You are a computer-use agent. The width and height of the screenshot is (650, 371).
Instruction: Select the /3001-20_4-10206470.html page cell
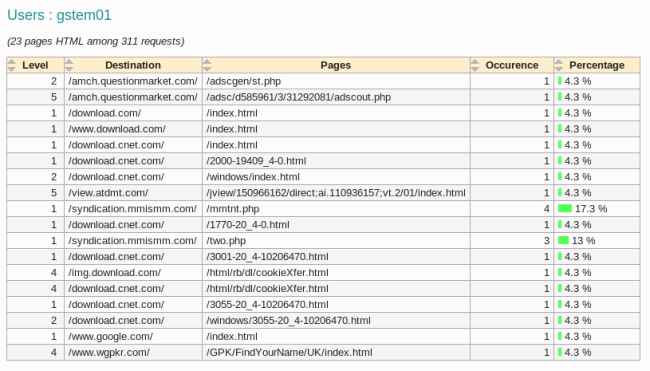coord(336,257)
